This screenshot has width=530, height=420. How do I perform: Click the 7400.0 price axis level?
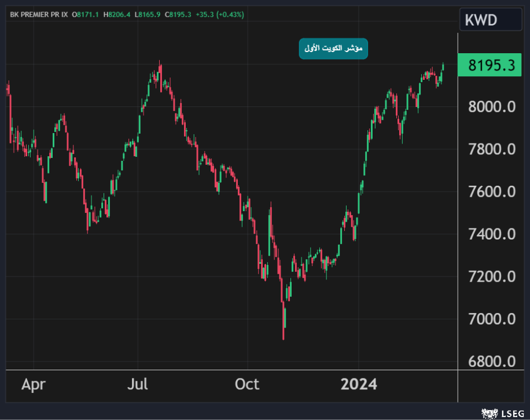click(491, 234)
